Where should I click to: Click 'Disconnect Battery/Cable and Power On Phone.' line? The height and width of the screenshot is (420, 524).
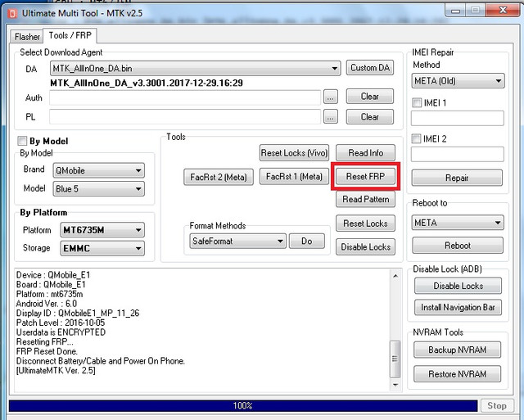click(100, 361)
